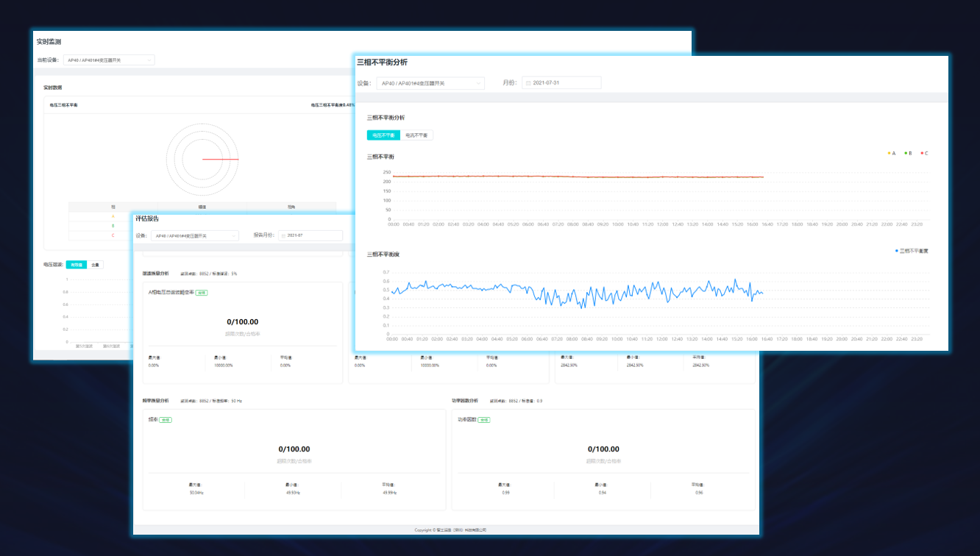Image resolution: width=980 pixels, height=556 pixels.
Task: Click the red phasor line in circular diagram
Action: pos(220,159)
